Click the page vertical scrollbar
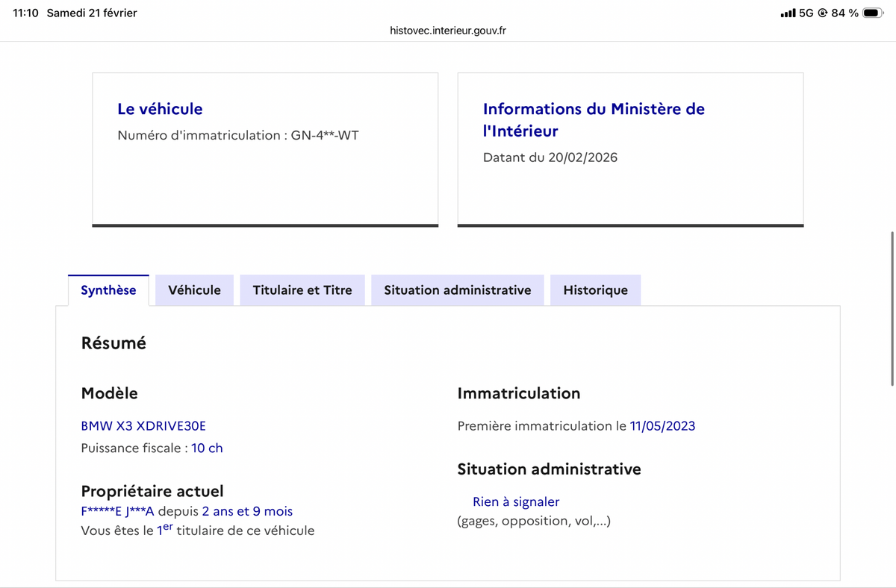The width and height of the screenshot is (896, 588). (892, 308)
